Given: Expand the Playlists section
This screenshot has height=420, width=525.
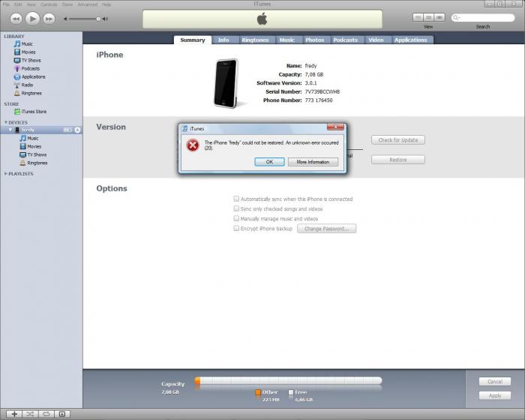Looking at the screenshot, I should click(6, 173).
